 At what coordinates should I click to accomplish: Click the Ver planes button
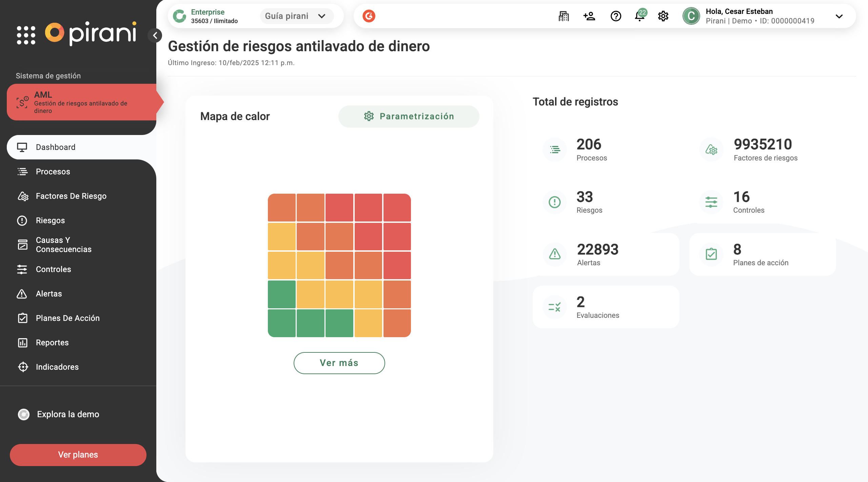78,455
